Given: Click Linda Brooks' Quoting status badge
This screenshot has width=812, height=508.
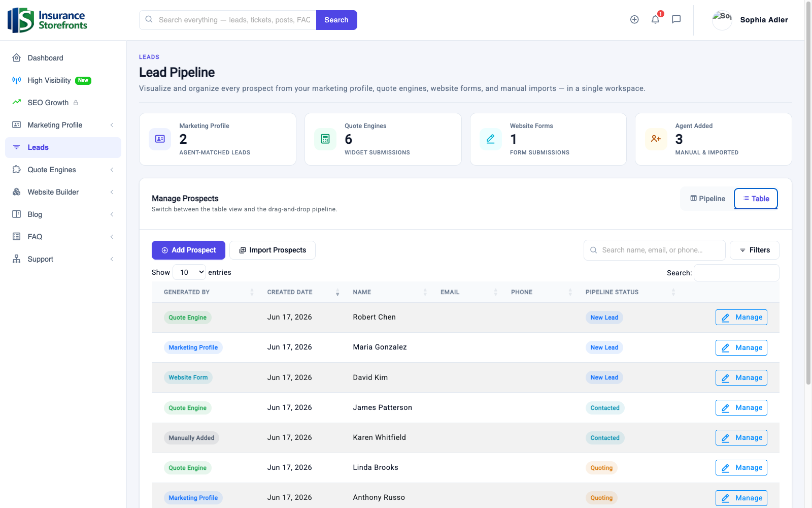Looking at the screenshot, I should (x=601, y=468).
